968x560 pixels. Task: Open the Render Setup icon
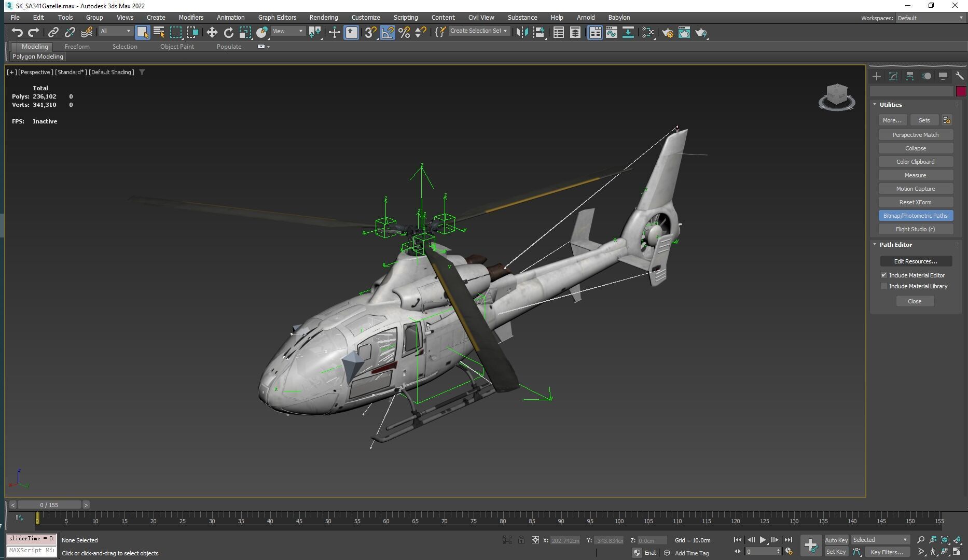[x=668, y=33]
